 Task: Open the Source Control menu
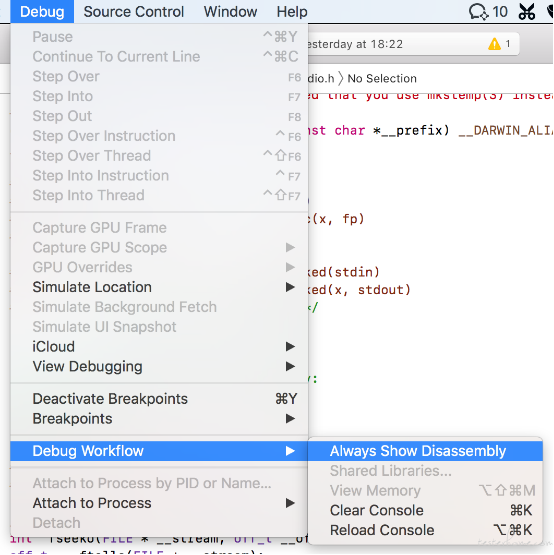pos(134,12)
